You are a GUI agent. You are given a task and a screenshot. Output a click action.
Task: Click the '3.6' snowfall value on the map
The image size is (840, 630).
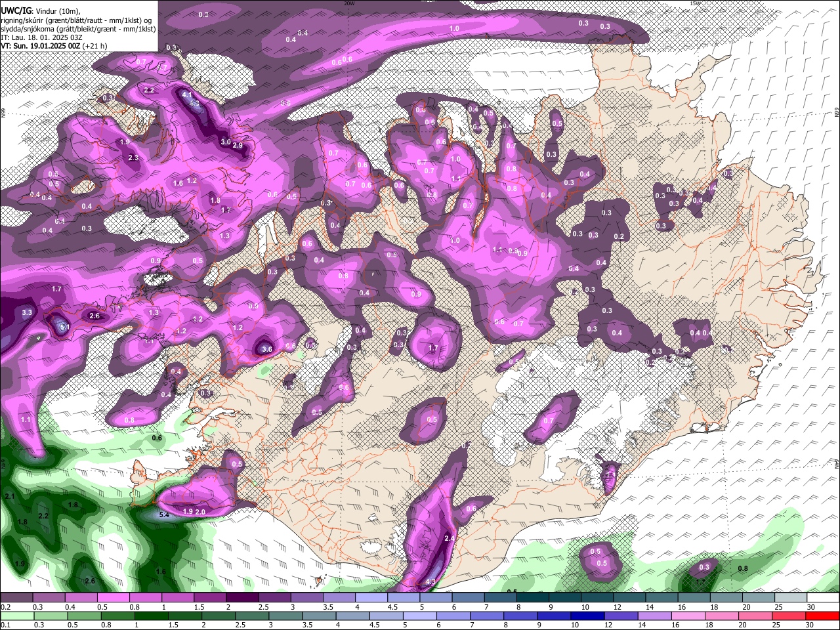(x=266, y=350)
